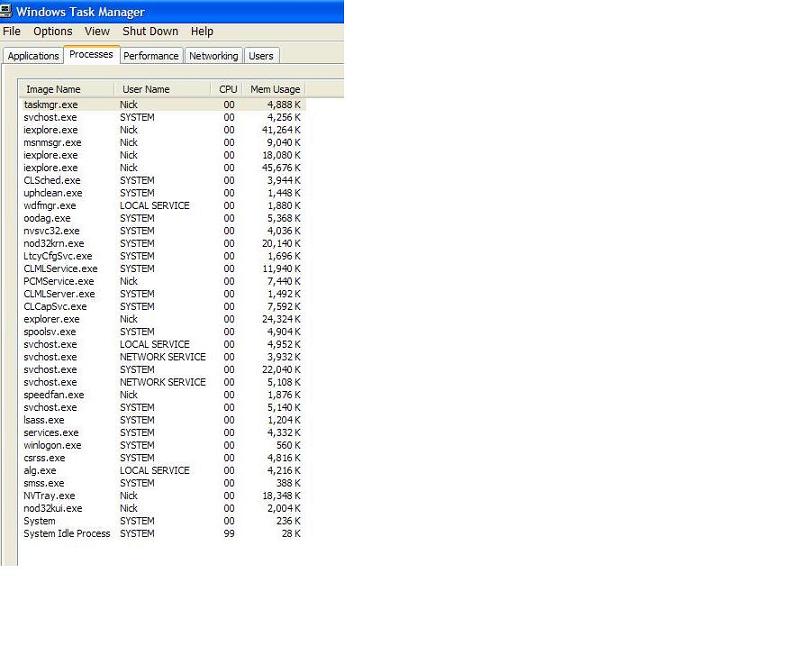Select the PCMService.exe process
The width and height of the screenshot is (807, 646).
point(163,281)
